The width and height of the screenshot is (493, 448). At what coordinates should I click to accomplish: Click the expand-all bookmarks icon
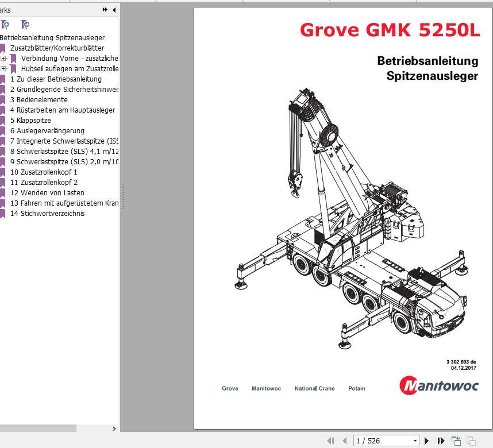(105, 10)
